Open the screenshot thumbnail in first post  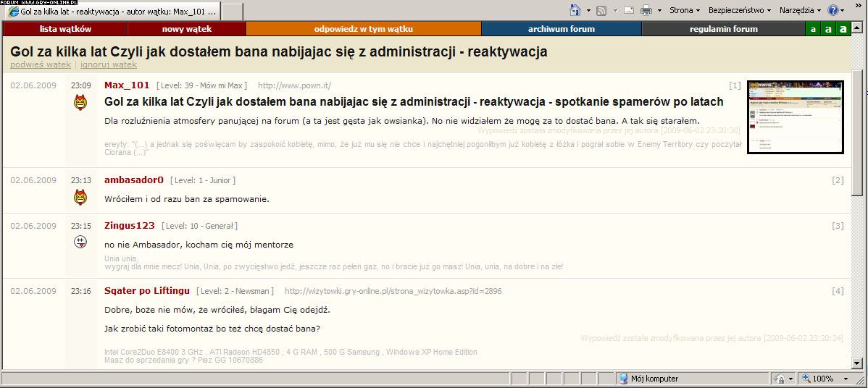[x=796, y=117]
